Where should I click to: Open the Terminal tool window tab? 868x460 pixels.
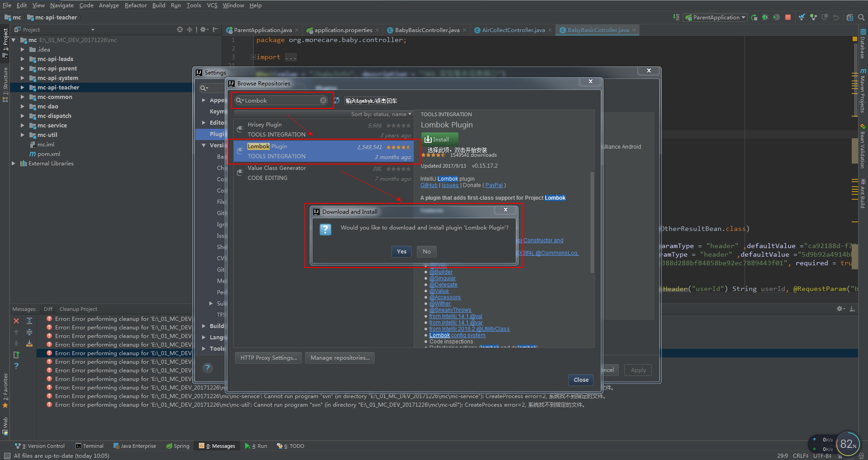coord(90,446)
